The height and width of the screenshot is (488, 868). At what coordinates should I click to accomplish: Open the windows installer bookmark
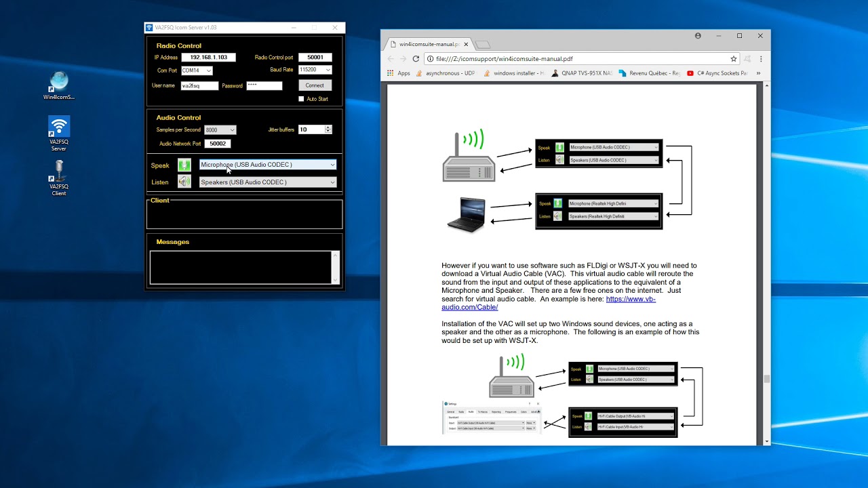(513, 73)
